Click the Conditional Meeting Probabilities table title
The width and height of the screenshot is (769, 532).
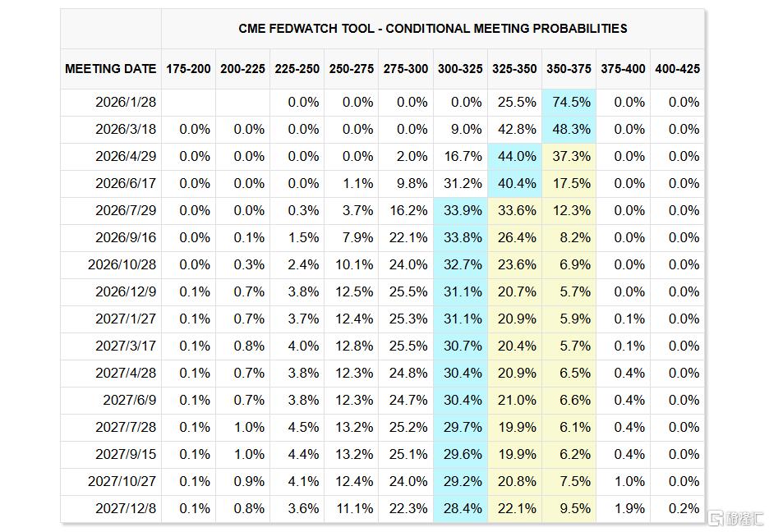[433, 28]
